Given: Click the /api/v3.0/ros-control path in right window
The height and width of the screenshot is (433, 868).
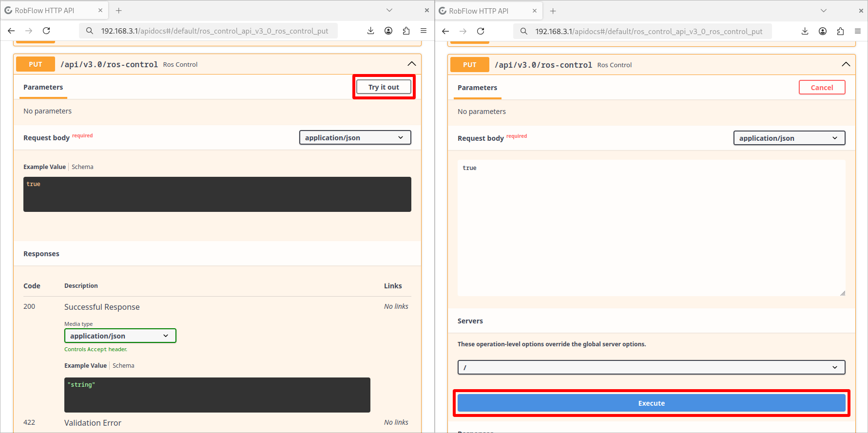Looking at the screenshot, I should click(x=543, y=65).
